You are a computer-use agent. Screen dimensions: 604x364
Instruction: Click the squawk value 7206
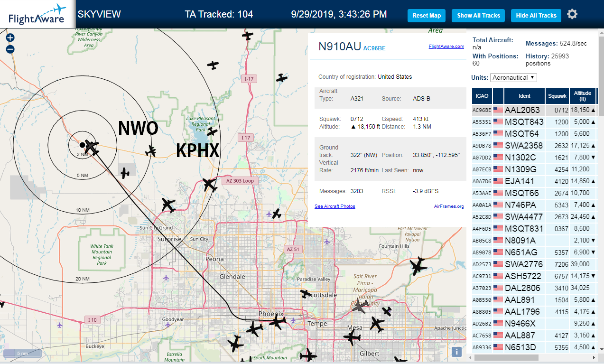(561, 264)
